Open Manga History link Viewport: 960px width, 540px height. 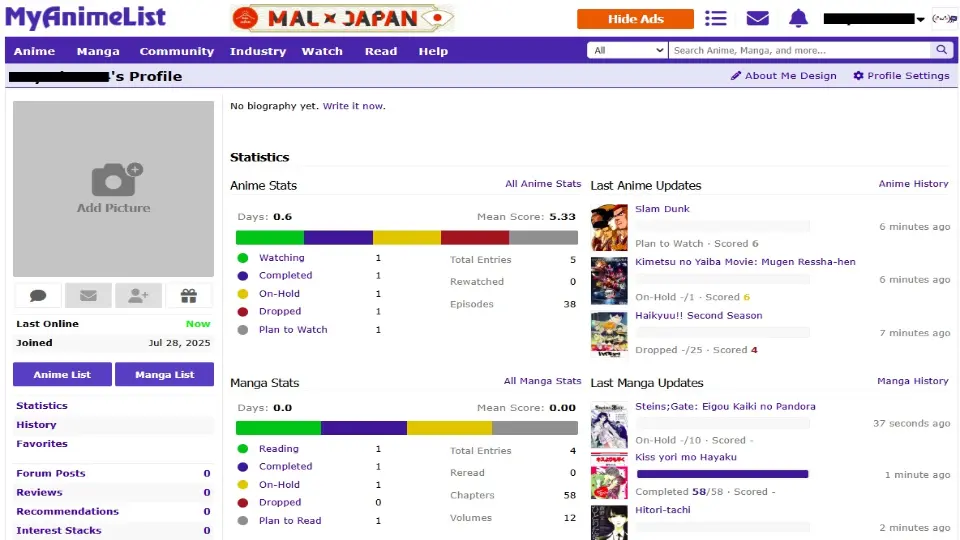pos(913,381)
